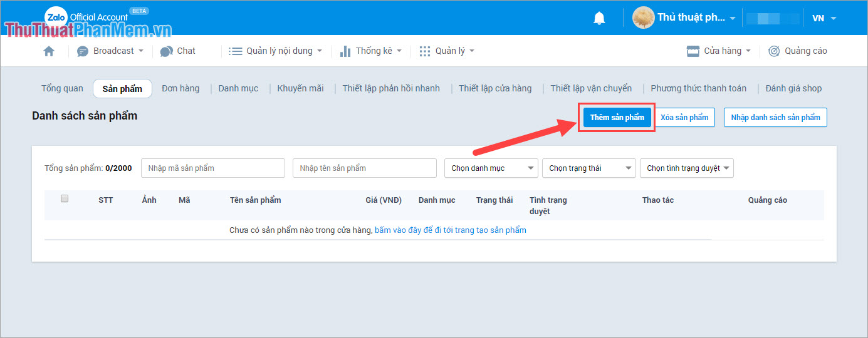This screenshot has height=338, width=868.
Task: Open the Thiết lập phản hồi nhanh tab
Action: pyautogui.click(x=391, y=88)
